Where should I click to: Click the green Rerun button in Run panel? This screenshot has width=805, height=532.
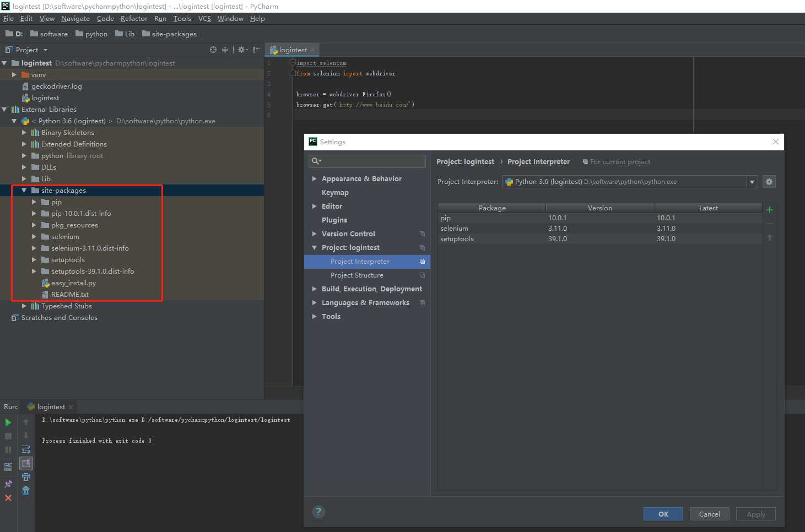[8, 422]
